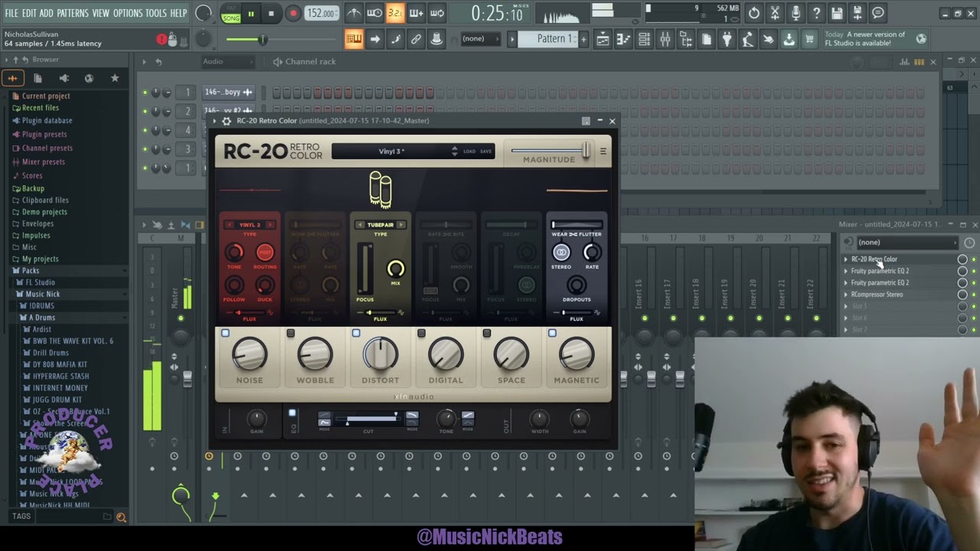Open the mixer view icon
This screenshot has height=551, width=980.
665,39
